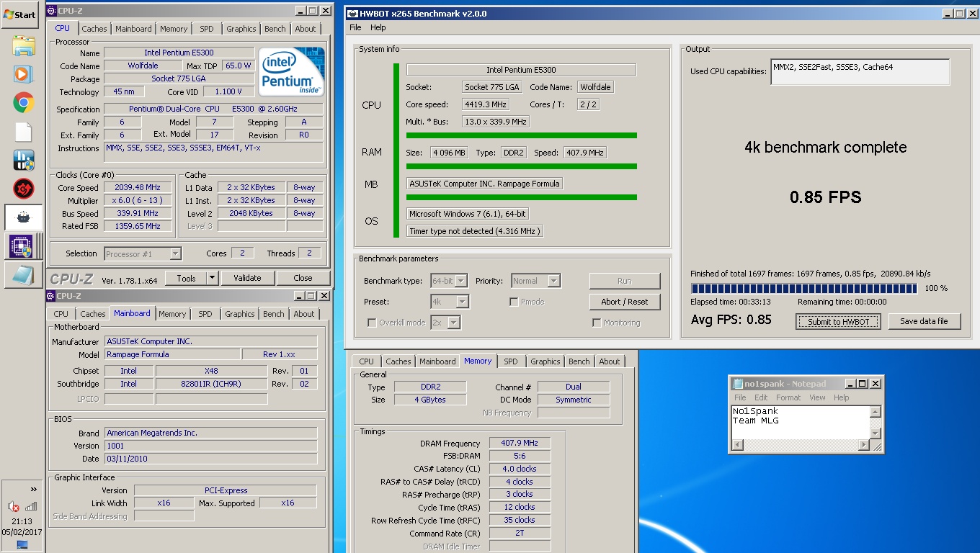980x553 pixels.
Task: Click the Abort / Reset button
Action: coord(625,302)
